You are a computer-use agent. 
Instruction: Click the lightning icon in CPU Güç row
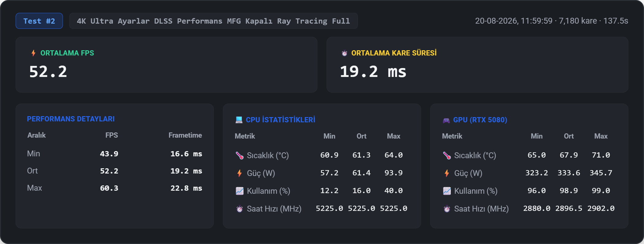click(240, 173)
